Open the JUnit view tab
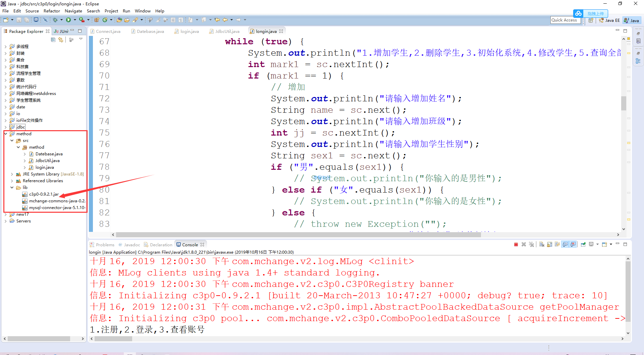The image size is (644, 355). (61, 31)
